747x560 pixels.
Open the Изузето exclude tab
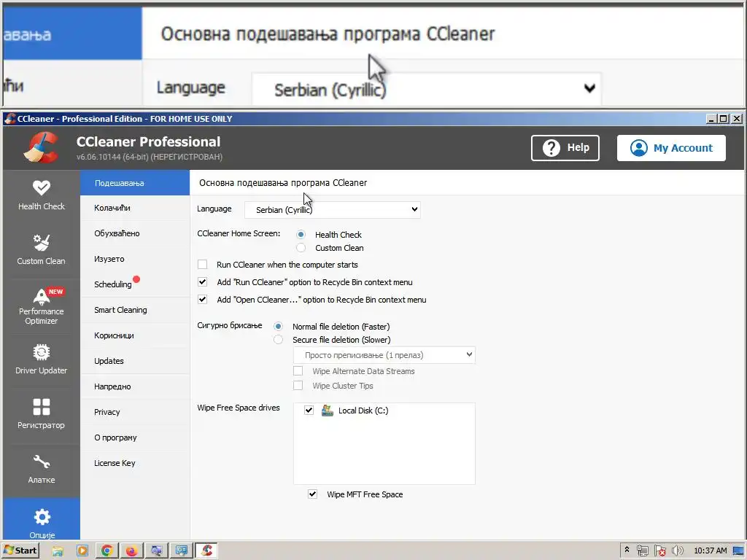pos(135,259)
